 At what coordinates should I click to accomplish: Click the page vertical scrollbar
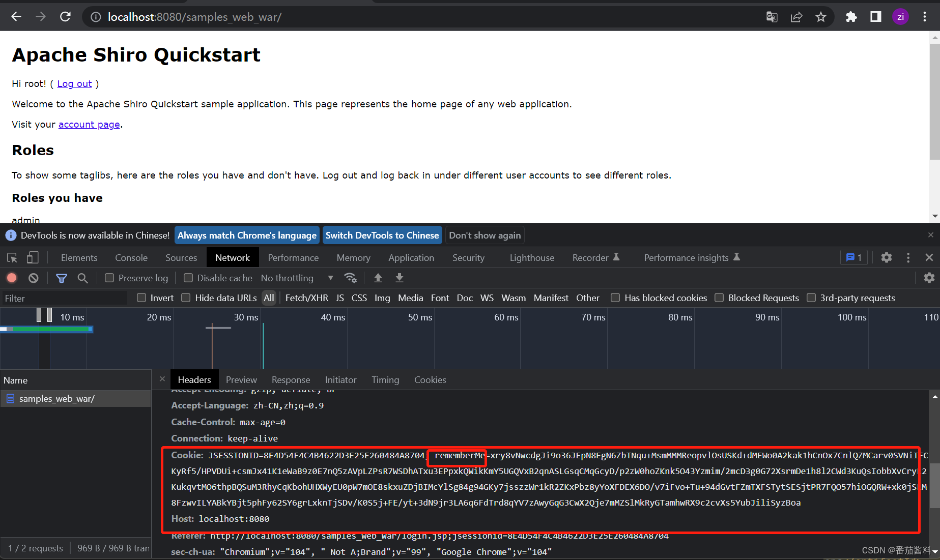pyautogui.click(x=935, y=102)
